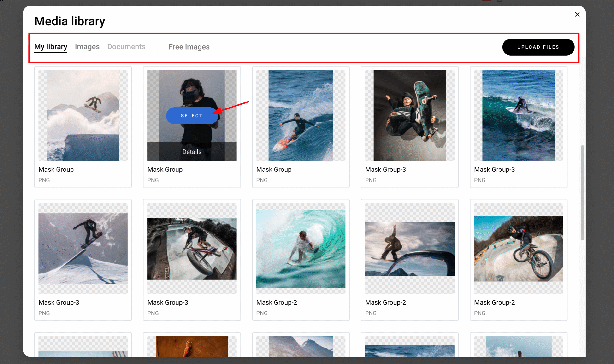The height and width of the screenshot is (364, 614).
Task: Choose the snowboarder on rail thumbnail
Action: [x=83, y=249]
